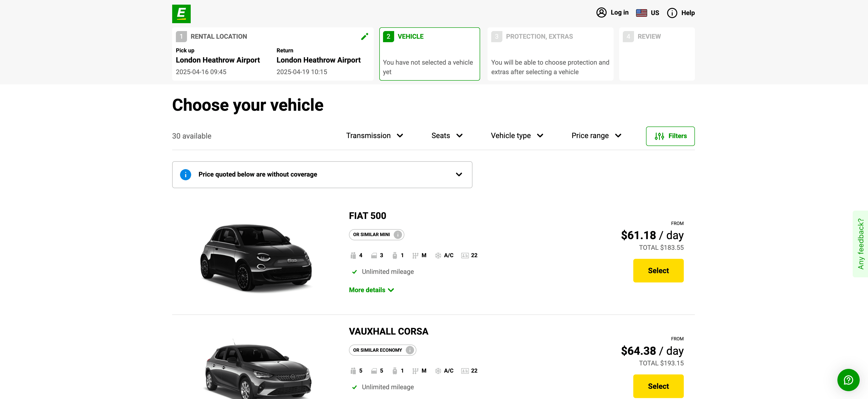The image size is (868, 399).
Task: Click the Any feedback side tab
Action: pyautogui.click(x=861, y=244)
